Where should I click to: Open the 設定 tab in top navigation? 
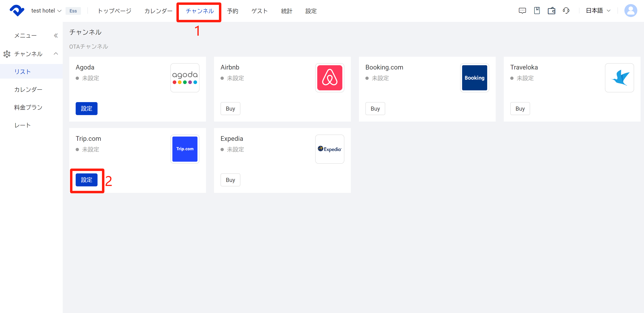tap(311, 11)
